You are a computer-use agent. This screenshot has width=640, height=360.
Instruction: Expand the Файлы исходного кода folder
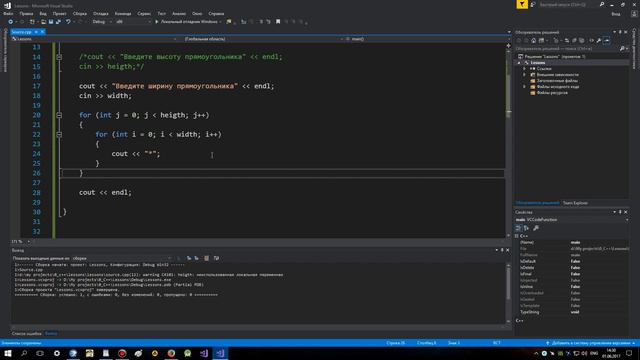point(524,87)
